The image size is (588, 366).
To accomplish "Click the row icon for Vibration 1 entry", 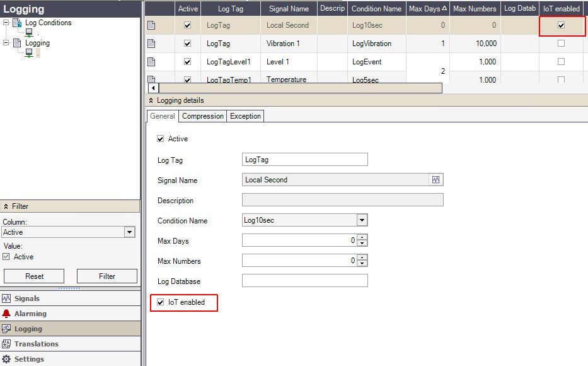I will tap(151, 44).
